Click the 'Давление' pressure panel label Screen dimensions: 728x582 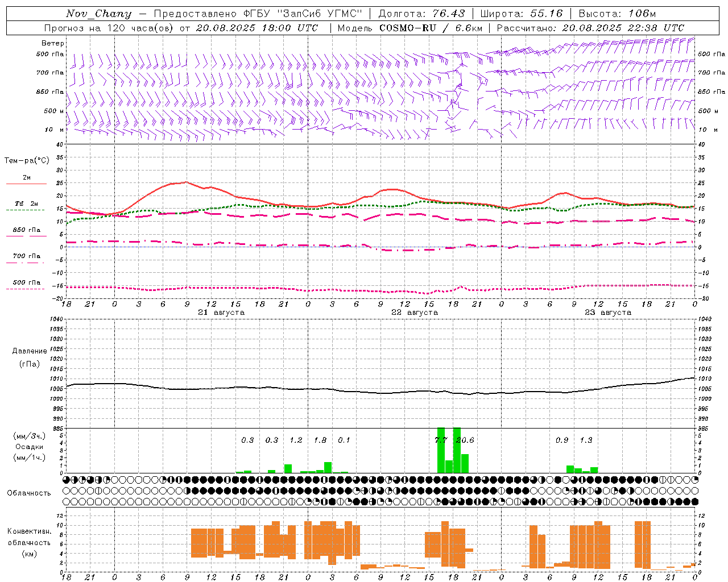coord(30,351)
